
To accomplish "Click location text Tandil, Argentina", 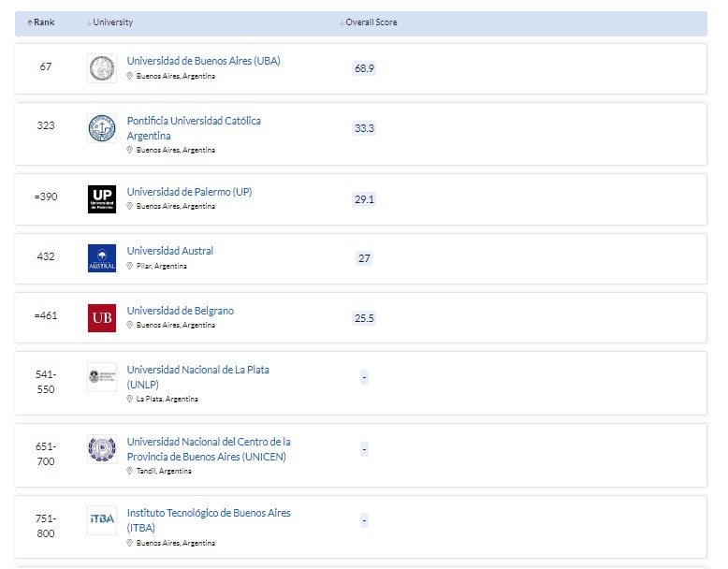I will 164,471.
